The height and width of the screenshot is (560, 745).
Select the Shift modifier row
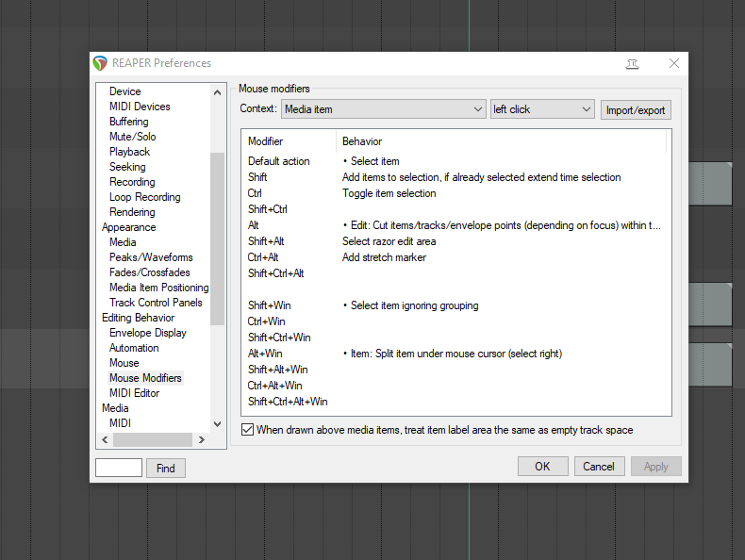click(456, 177)
